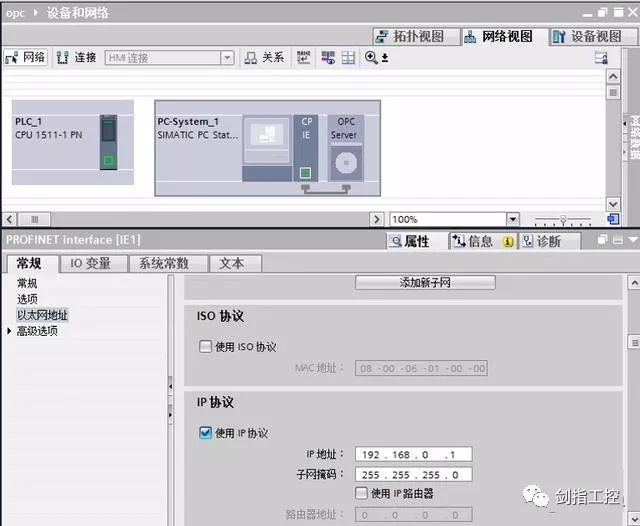Uncheck the 使用 IP 协议 checkbox
Screen dimensions: 640x526
[x=206, y=433]
